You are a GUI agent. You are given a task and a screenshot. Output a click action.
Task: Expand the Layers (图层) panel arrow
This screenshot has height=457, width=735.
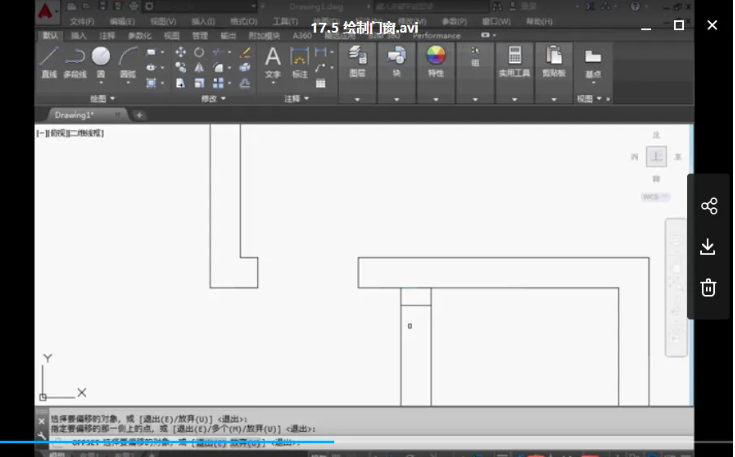pyautogui.click(x=357, y=99)
